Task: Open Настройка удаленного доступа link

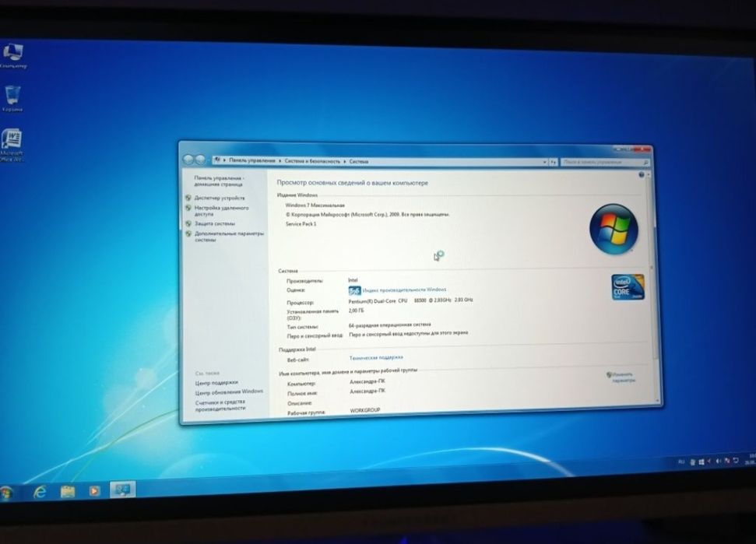Action: tap(221, 211)
